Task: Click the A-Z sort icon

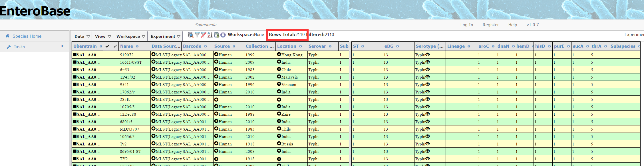Action: coord(210,35)
